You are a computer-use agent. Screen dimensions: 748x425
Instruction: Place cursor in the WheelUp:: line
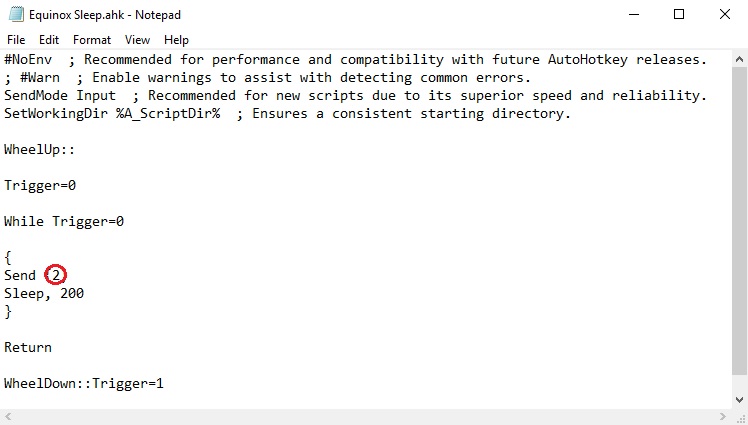(36, 149)
